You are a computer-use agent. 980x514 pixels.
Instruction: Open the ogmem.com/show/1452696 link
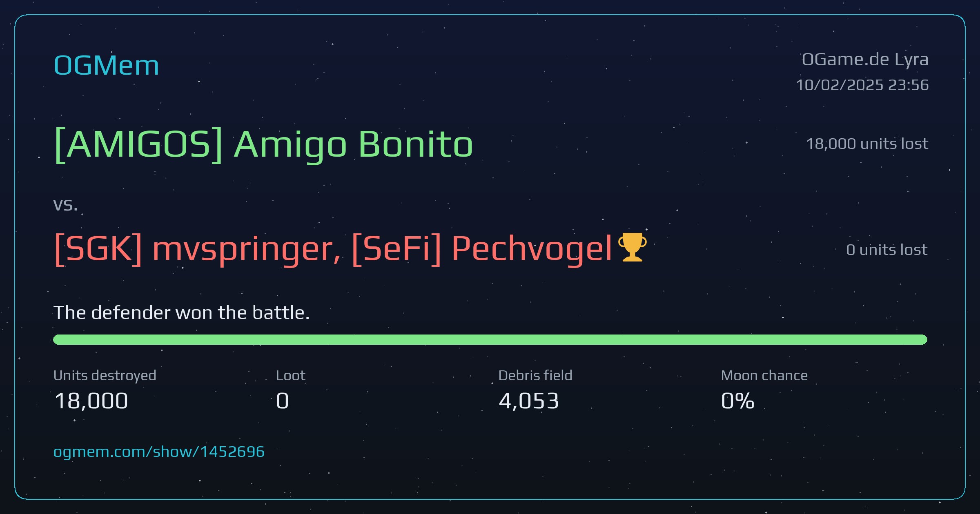[x=159, y=452]
